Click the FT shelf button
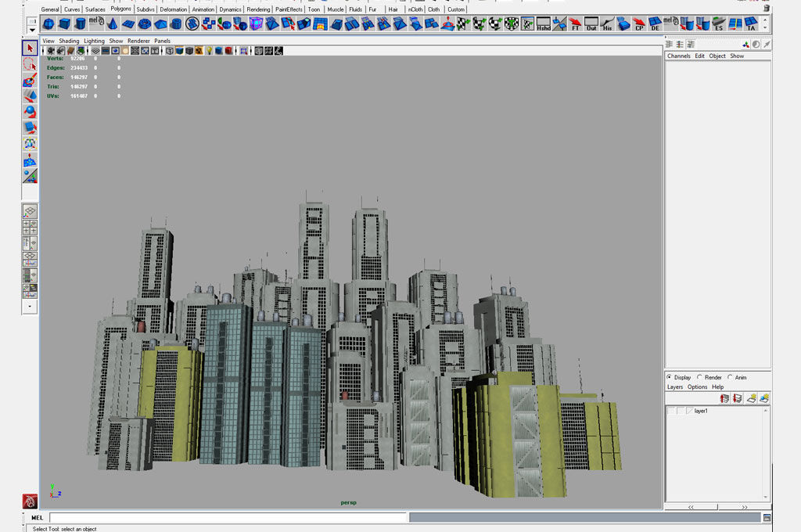This screenshot has width=801, height=532. (x=575, y=23)
